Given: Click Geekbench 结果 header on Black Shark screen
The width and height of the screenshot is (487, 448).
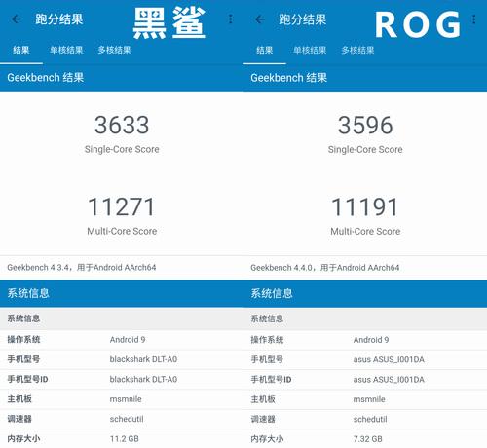Looking at the screenshot, I should click(46, 78).
